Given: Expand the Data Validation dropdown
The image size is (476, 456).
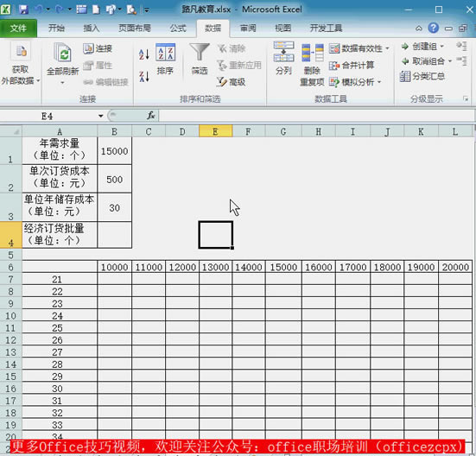Looking at the screenshot, I should pyautogui.click(x=387, y=48).
